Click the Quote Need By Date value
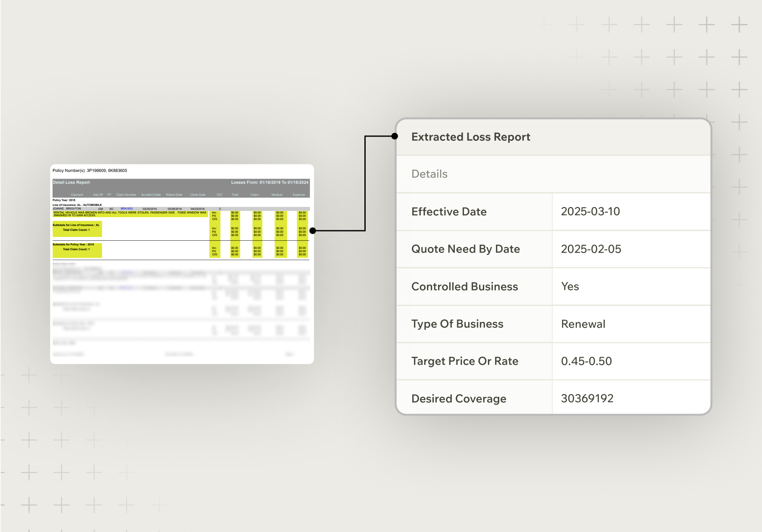The image size is (762, 532). click(591, 249)
